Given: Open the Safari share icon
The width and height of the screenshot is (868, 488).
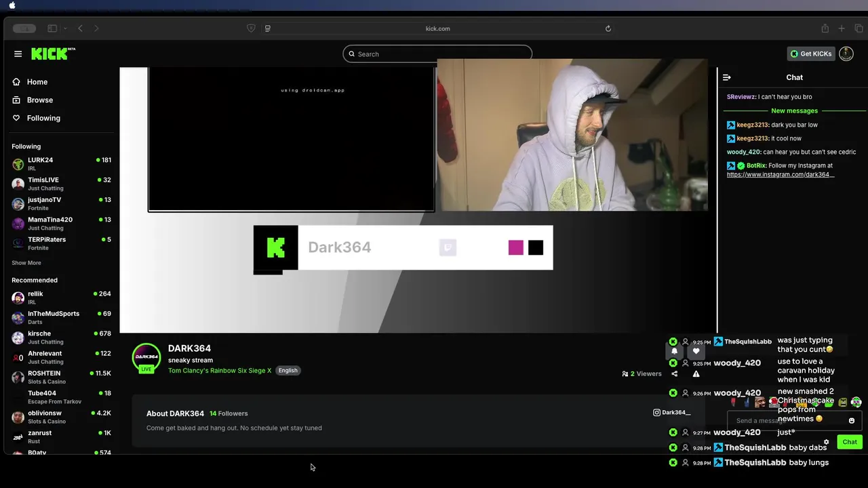Looking at the screenshot, I should point(825,28).
